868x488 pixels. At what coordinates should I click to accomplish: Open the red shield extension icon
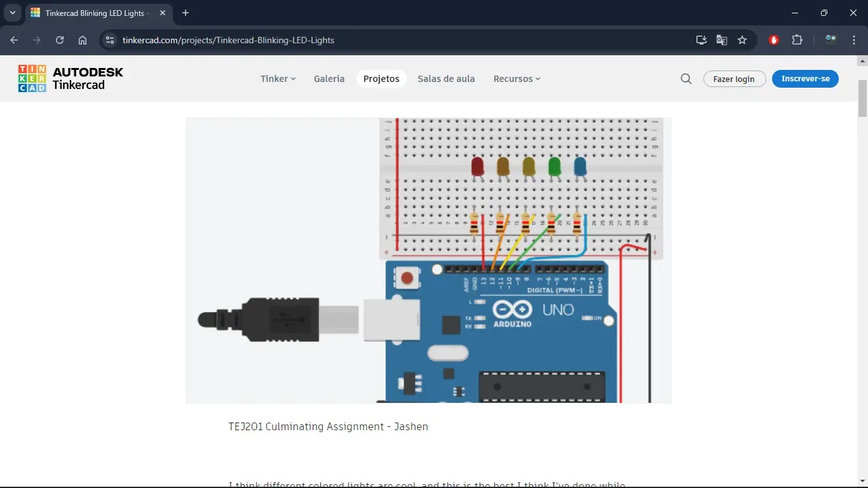[774, 40]
